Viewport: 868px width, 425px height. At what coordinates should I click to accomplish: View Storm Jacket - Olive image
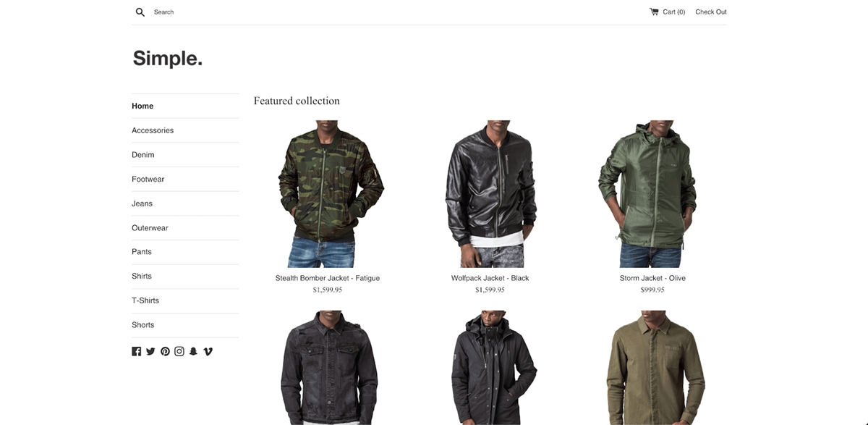click(x=652, y=194)
